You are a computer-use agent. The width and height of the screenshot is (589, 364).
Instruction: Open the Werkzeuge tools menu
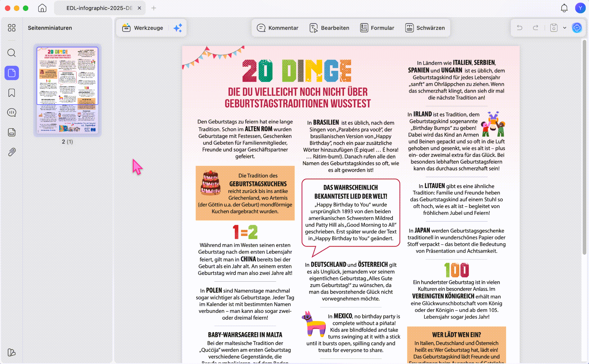143,28
